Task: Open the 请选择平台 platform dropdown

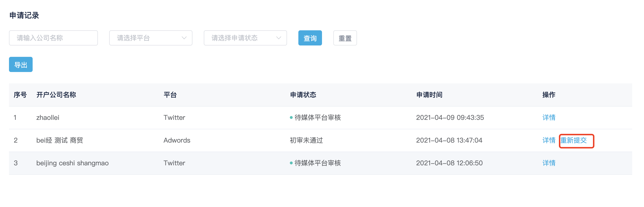Action: pos(151,38)
